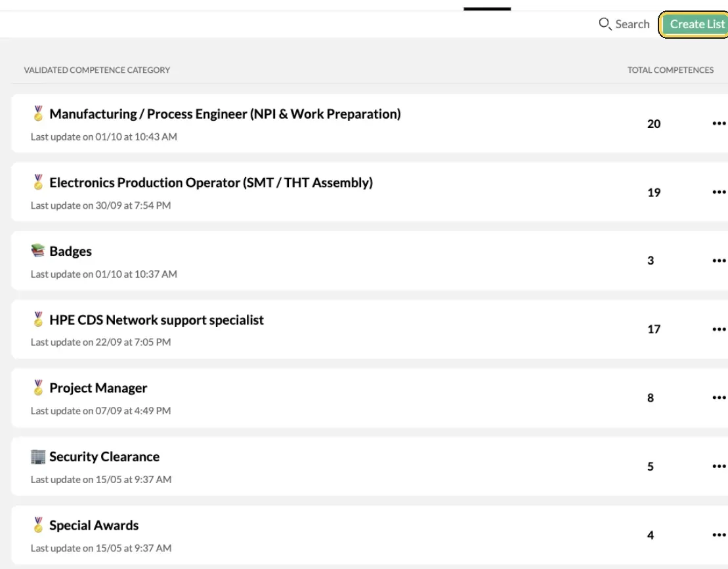Click the Total Competences column header
Viewport: 728px width, 569px height.
pyautogui.click(x=670, y=70)
